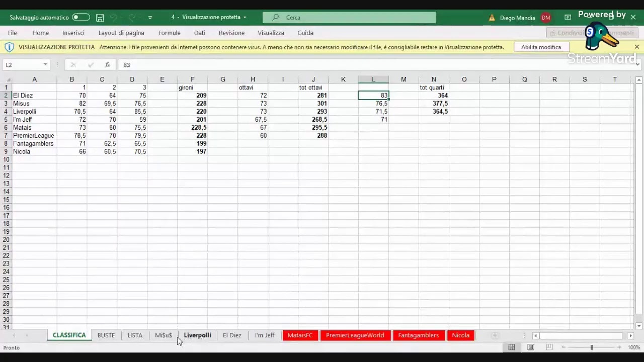644x362 pixels.
Task: Open the Layout di pagina tab
Action: click(121, 33)
